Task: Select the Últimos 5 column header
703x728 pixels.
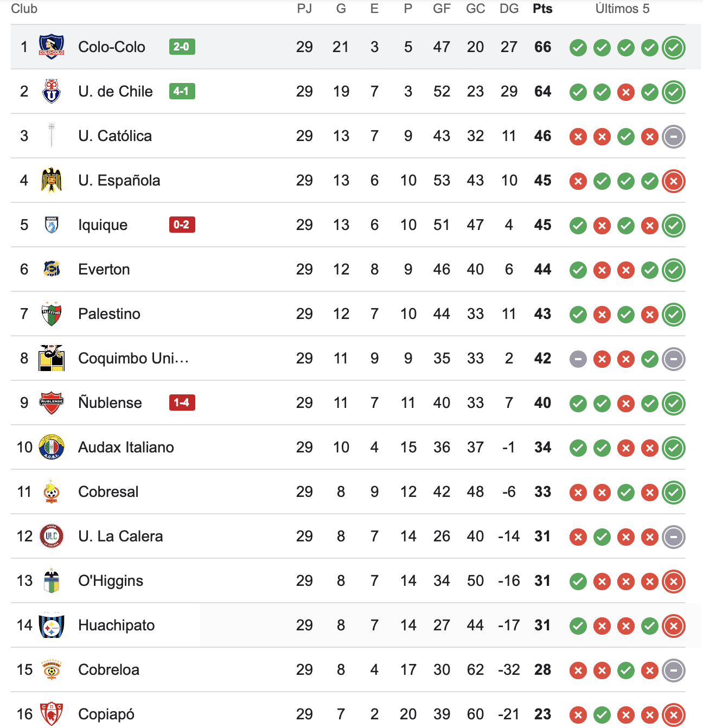Action: click(622, 9)
